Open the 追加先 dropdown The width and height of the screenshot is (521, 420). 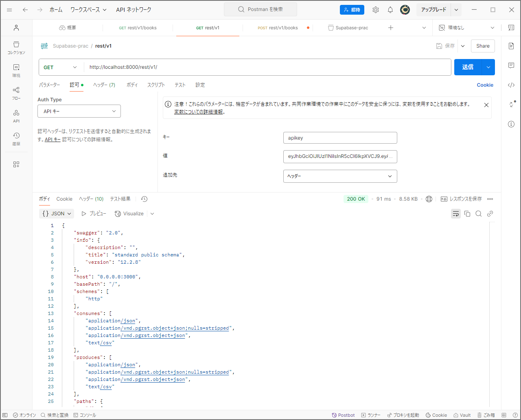[x=340, y=176]
